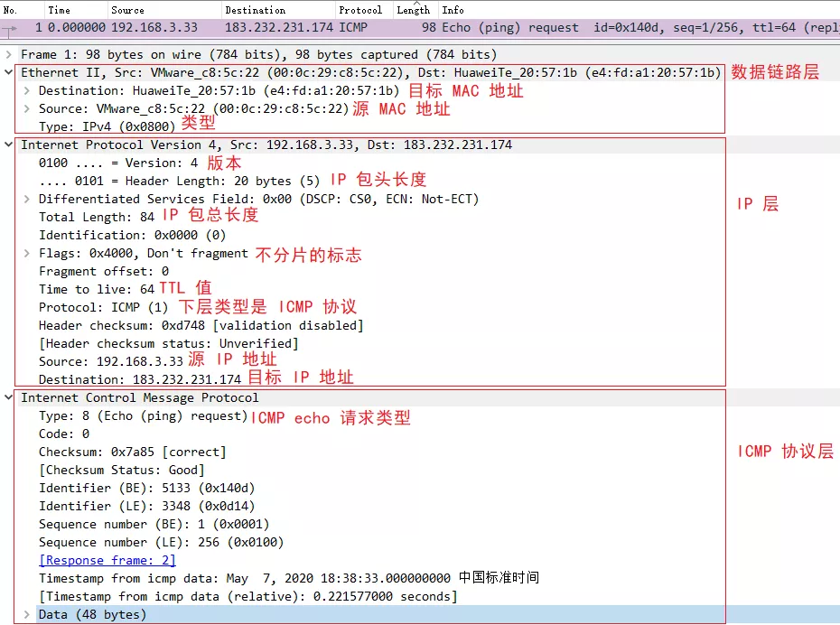
Task: Click source IP 192.168.3.33 in packet list
Action: click(x=154, y=27)
